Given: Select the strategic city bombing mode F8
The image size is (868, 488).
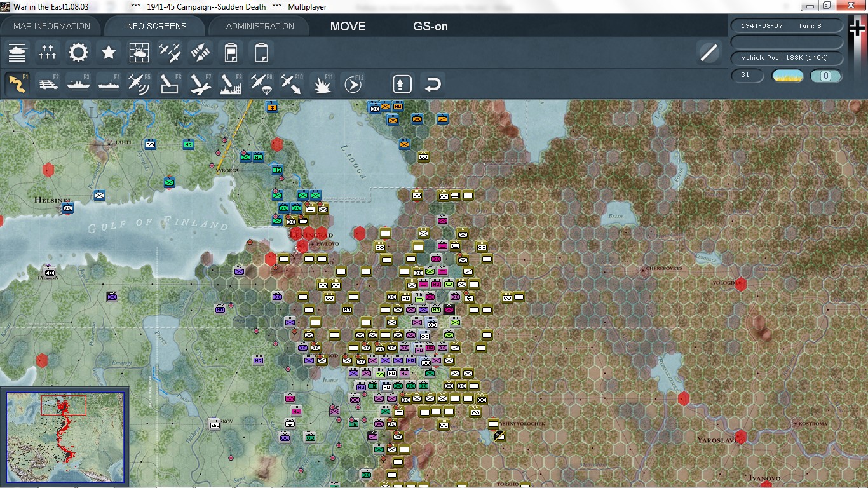Looking at the screenshot, I should (231, 83).
